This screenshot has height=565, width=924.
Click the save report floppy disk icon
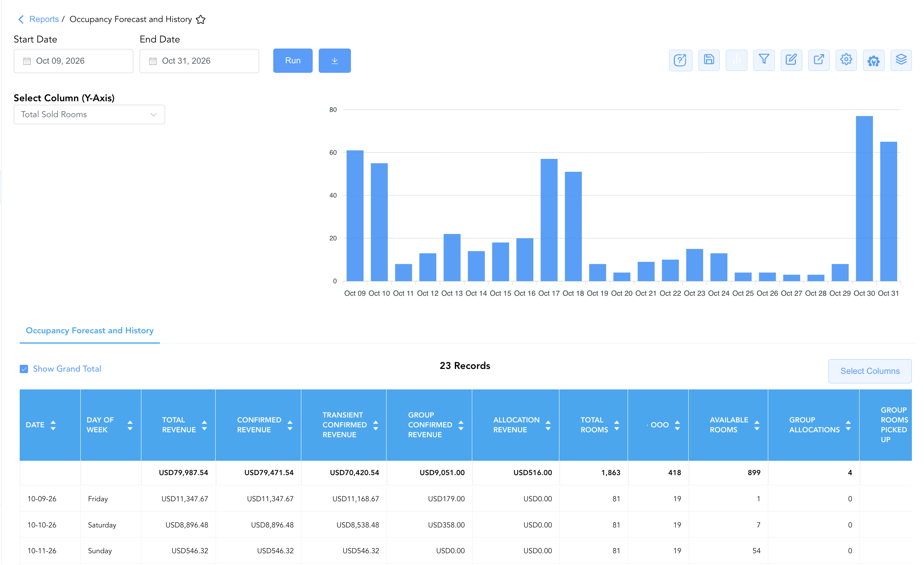click(709, 60)
